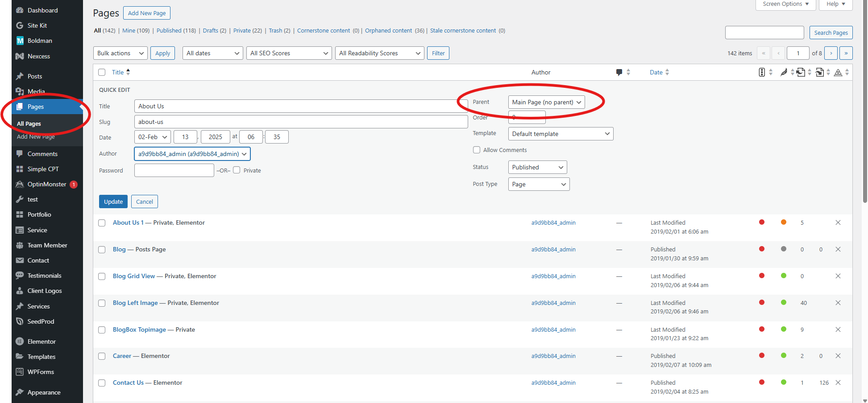The width and height of the screenshot is (868, 403).
Task: Click the readability feather column icon
Action: pos(784,72)
